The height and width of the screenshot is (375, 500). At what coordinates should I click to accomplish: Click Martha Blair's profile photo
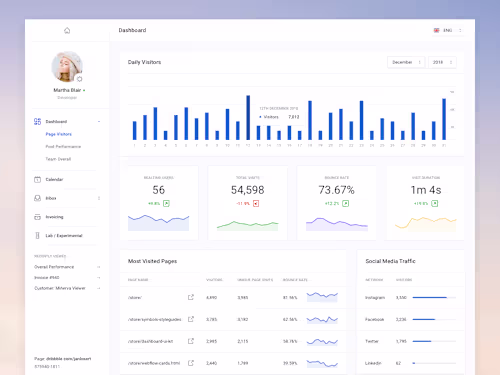coord(67,67)
